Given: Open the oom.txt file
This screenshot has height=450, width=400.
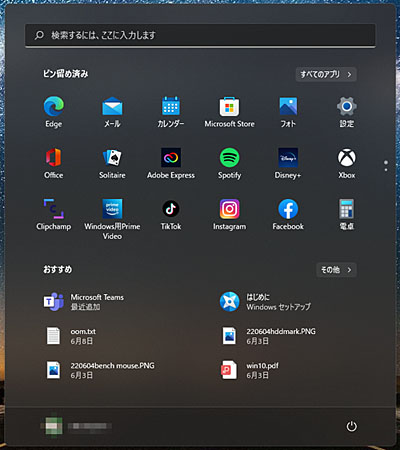Looking at the screenshot, I should click(x=70, y=336).
